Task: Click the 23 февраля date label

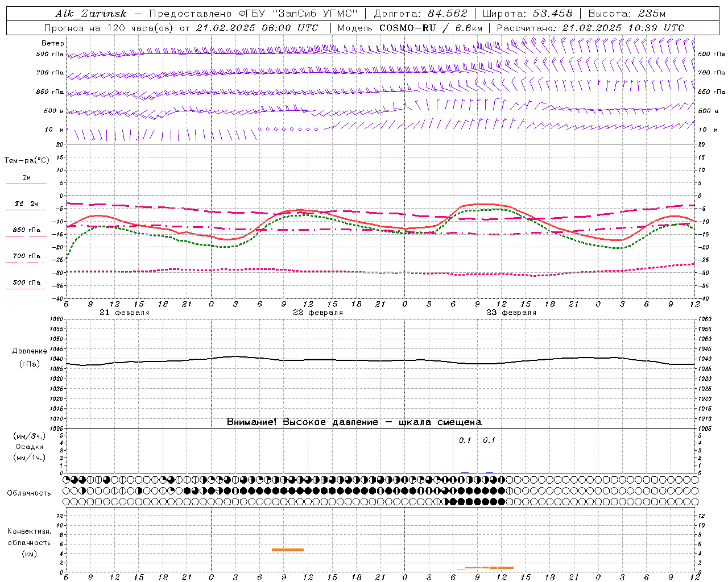Action: (x=511, y=313)
